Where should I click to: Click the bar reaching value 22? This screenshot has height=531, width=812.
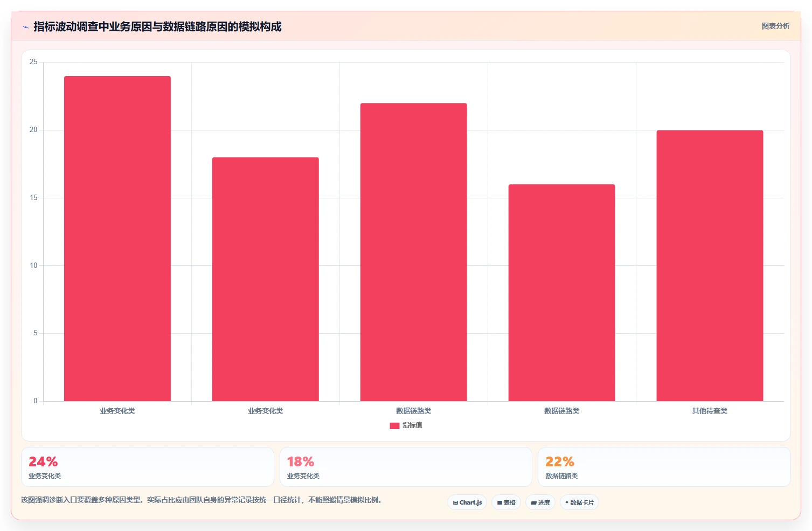tap(414, 252)
